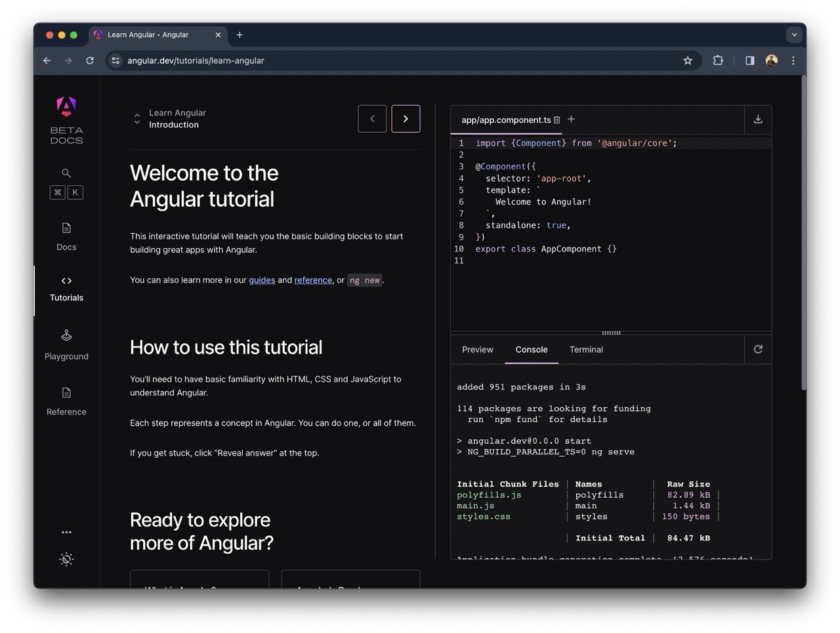Click the 'How to use this tutorial' heading

pos(226,347)
